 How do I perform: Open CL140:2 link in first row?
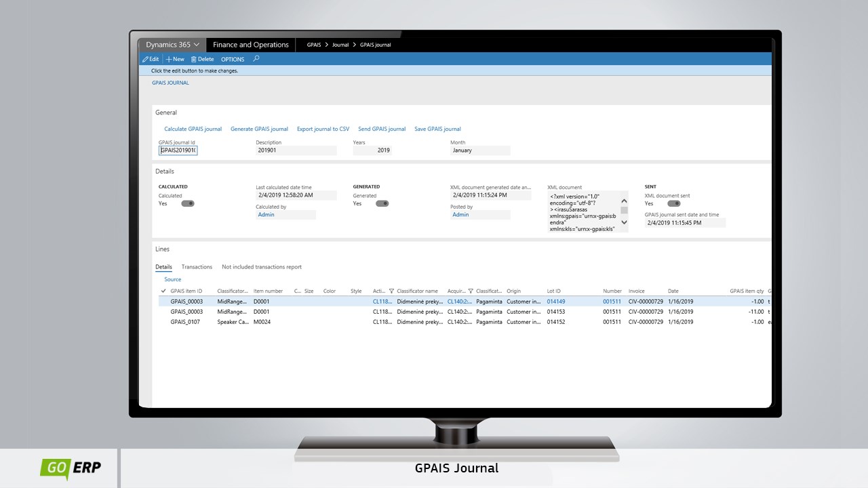[459, 302]
